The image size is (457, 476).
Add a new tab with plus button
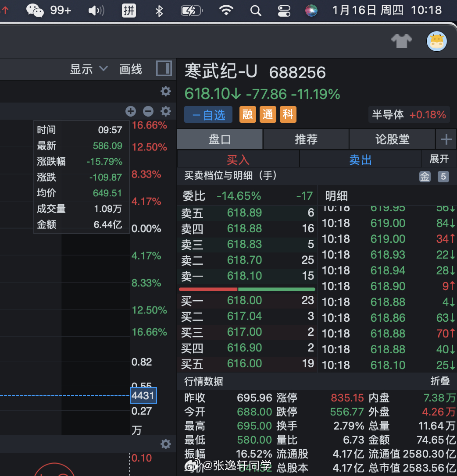coord(446,139)
